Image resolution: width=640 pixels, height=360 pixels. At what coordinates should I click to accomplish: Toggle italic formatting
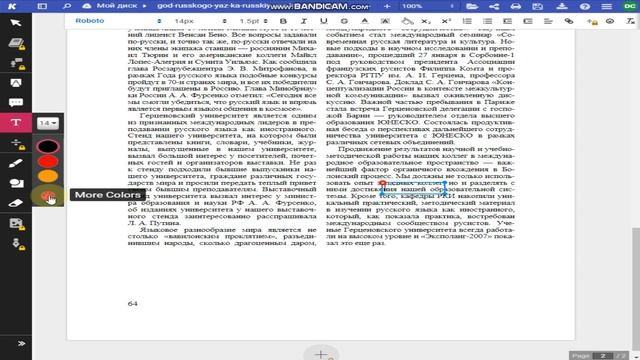tap(303, 21)
